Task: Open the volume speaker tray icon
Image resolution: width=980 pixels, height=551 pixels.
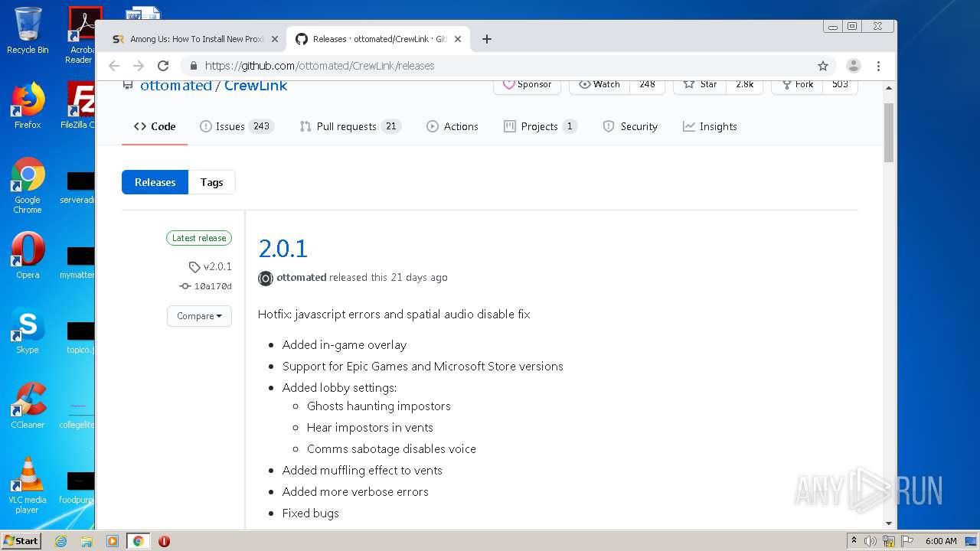Action: coord(871,541)
